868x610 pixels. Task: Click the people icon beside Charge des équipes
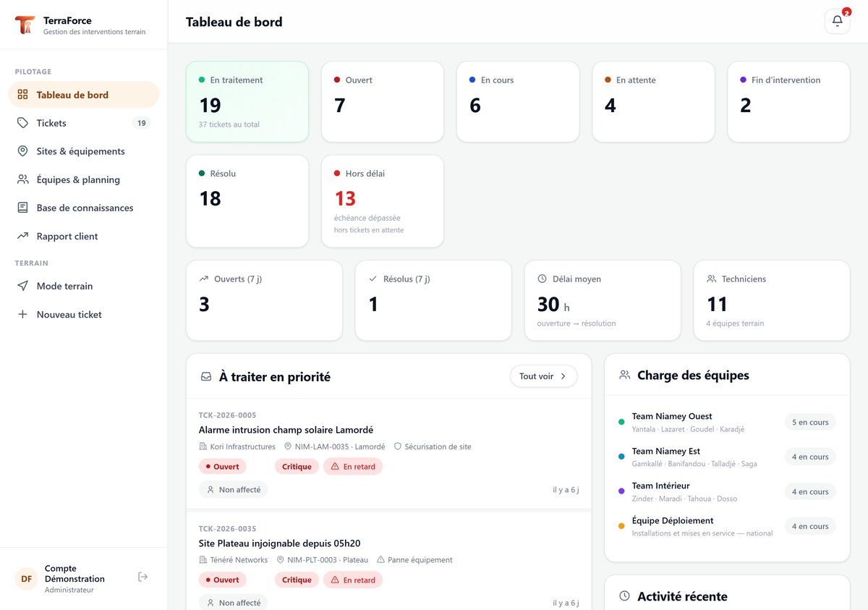(x=625, y=376)
